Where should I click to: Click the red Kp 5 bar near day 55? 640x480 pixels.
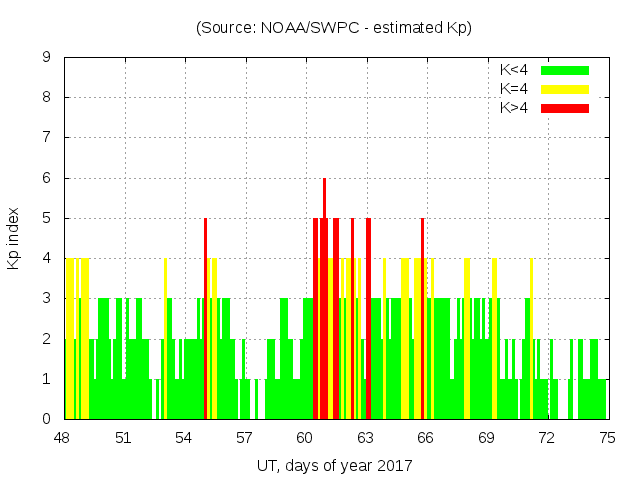tap(205, 320)
